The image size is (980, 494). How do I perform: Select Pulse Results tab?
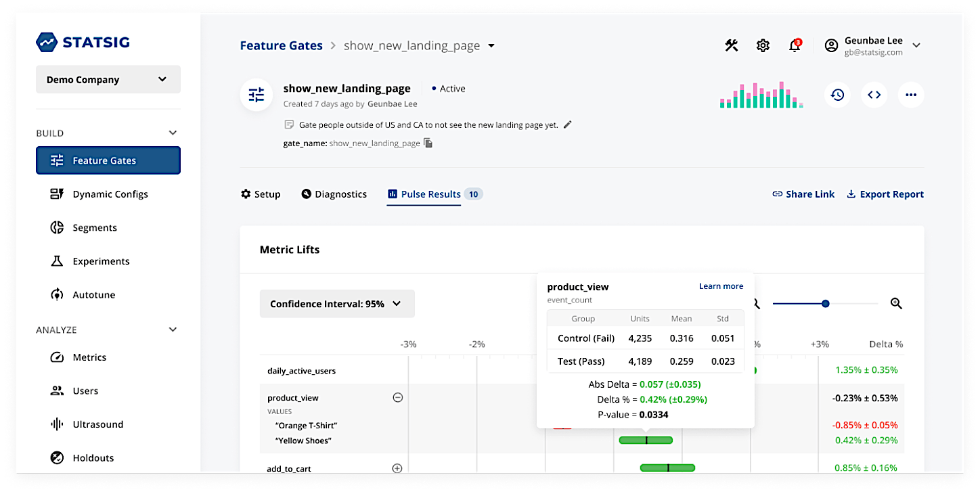pyautogui.click(x=434, y=194)
